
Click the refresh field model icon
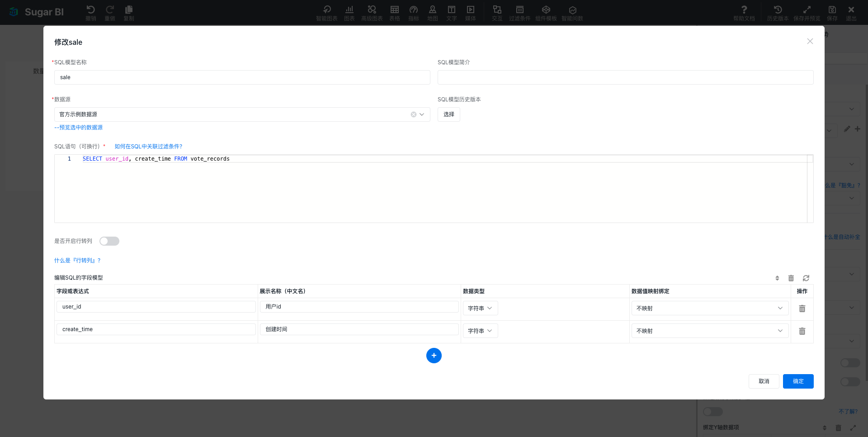coord(806,278)
